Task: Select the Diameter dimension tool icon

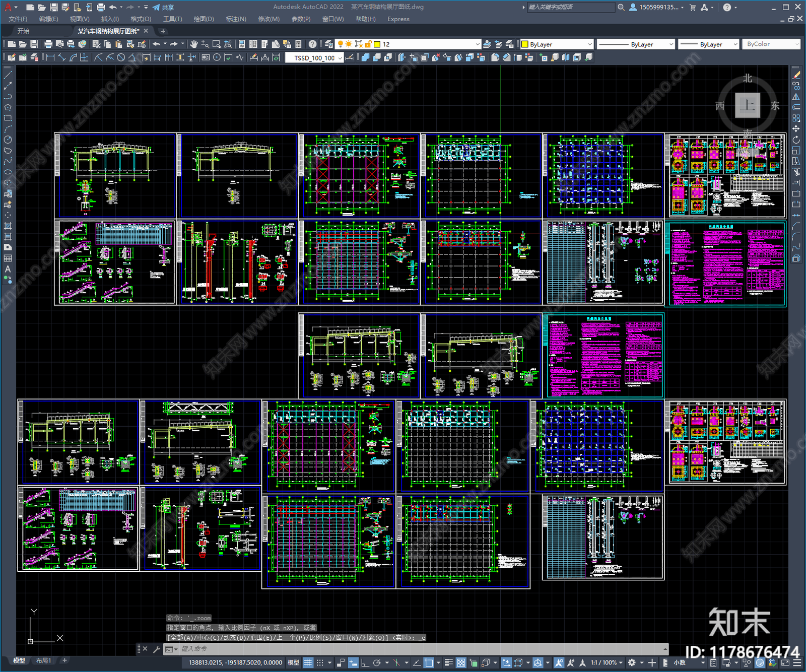Action: [x=121, y=57]
